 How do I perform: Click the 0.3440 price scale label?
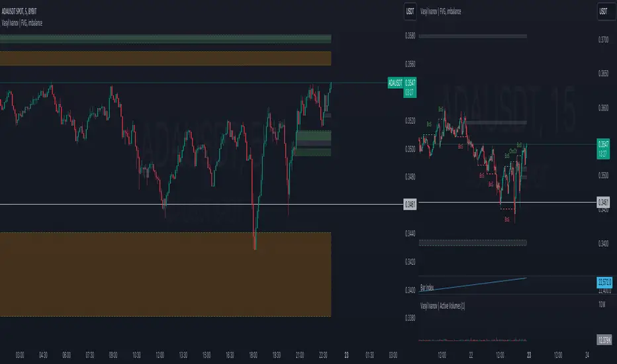(x=410, y=234)
